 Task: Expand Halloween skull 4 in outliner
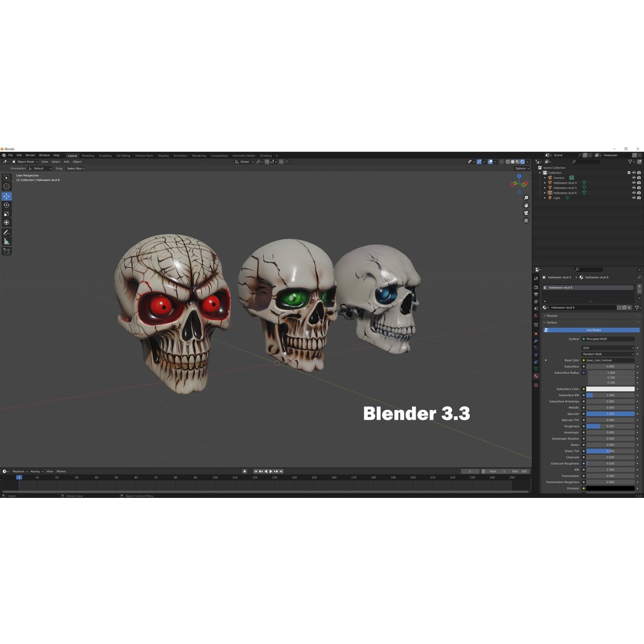coord(545,183)
